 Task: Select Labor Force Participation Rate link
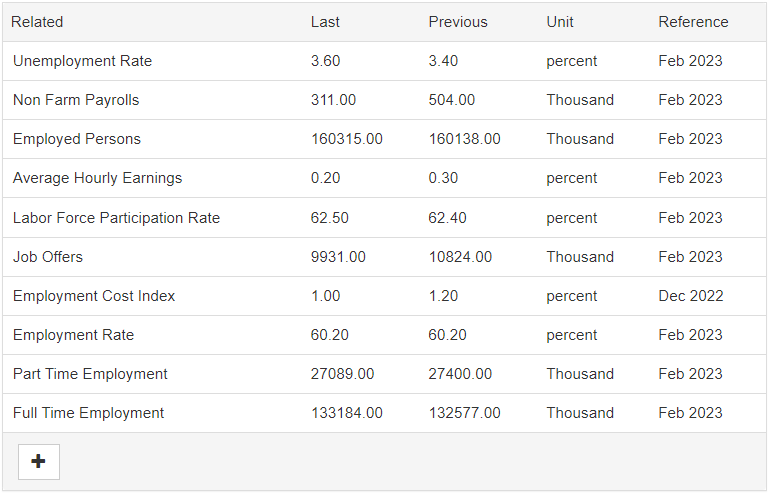116,218
